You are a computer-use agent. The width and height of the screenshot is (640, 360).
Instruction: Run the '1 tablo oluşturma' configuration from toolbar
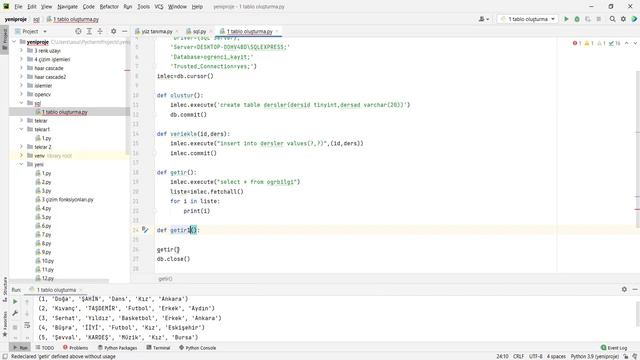click(x=566, y=19)
